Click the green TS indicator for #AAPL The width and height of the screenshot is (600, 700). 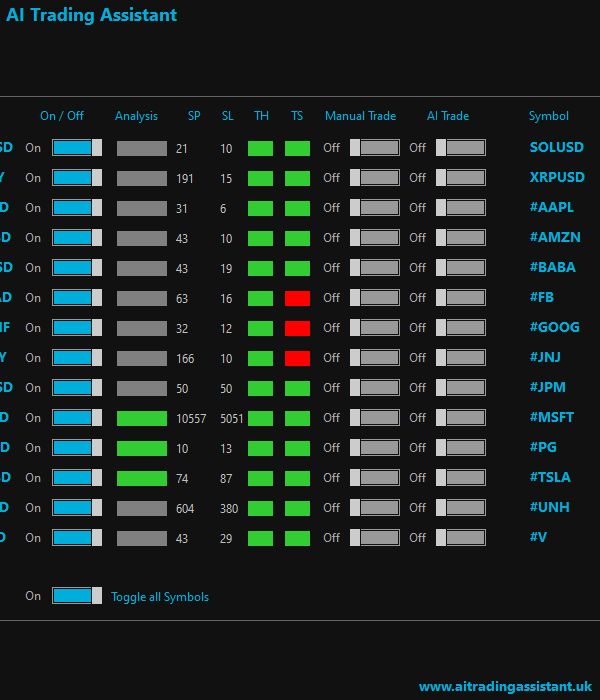[x=297, y=208]
